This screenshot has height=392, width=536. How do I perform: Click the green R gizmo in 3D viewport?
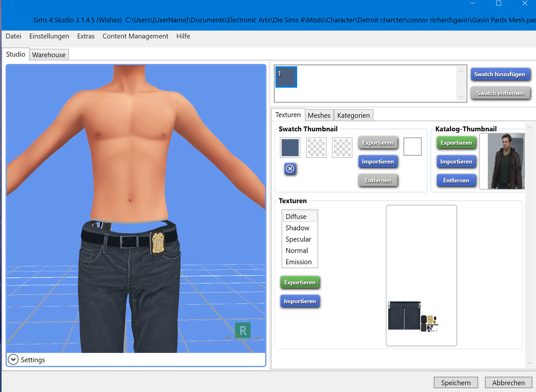point(243,330)
